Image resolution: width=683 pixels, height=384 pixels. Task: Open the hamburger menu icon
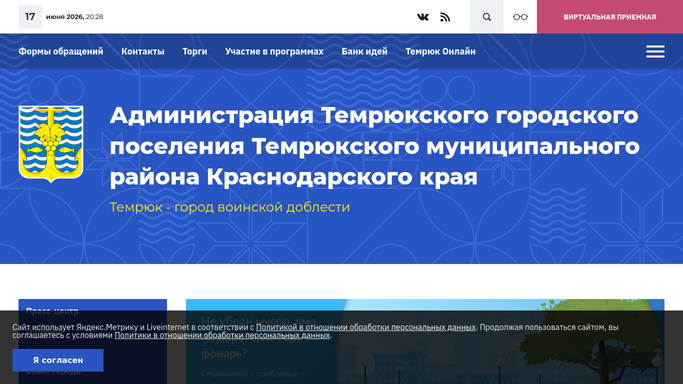coord(655,51)
